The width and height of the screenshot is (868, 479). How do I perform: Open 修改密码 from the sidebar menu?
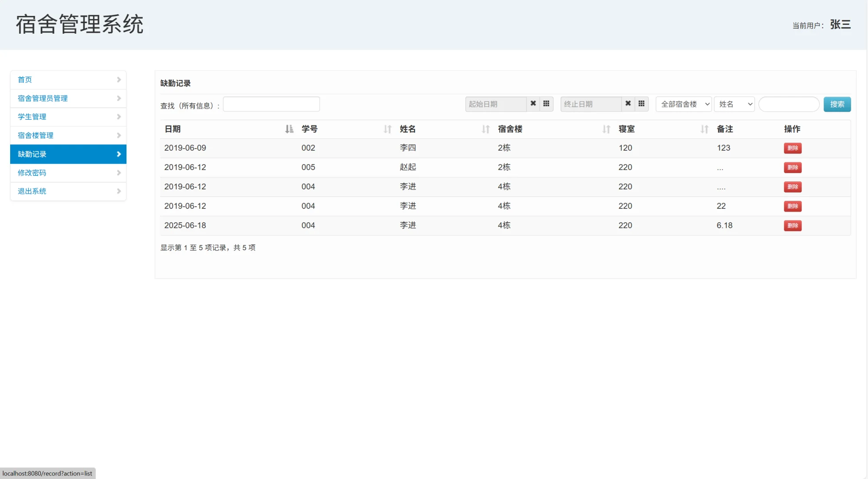(x=31, y=173)
